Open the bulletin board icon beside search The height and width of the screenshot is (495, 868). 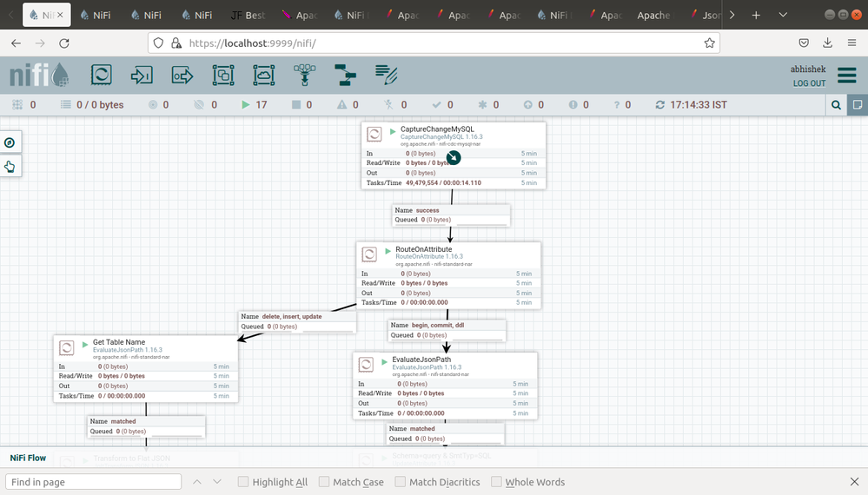click(x=858, y=105)
